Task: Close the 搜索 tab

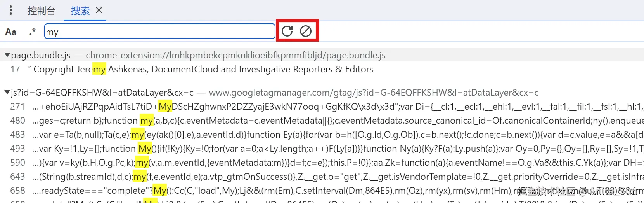Action: (99, 10)
